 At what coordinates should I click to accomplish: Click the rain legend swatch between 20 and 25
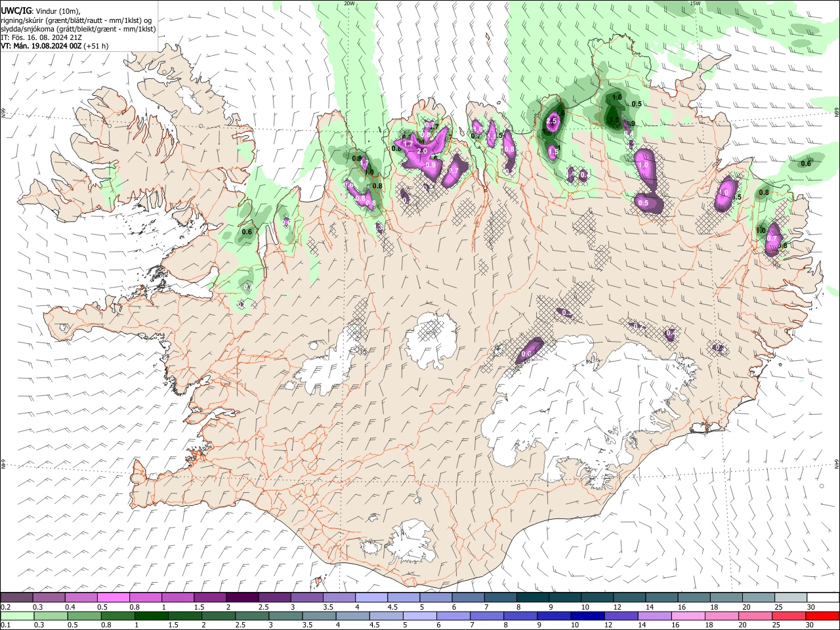coord(755,616)
